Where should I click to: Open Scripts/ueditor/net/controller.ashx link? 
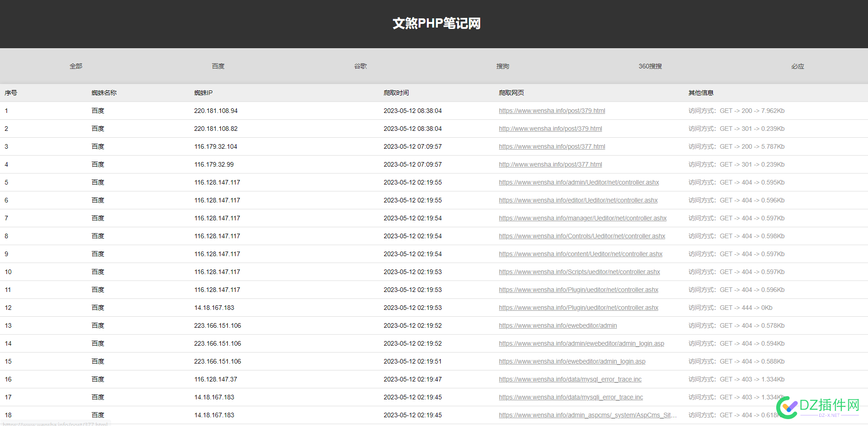click(x=579, y=272)
